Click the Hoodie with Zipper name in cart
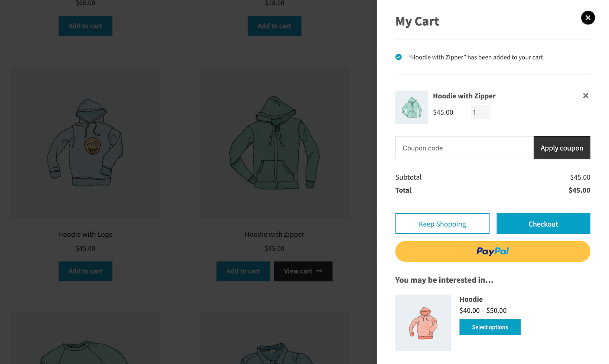Viewport: 609px width, 364px height. coord(464,96)
